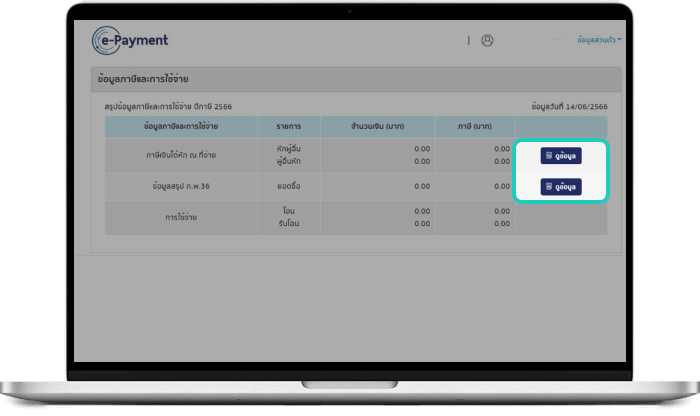
Task: Click the ข้อมูลวันที่ 14/06/2566 date text
Action: 571,105
